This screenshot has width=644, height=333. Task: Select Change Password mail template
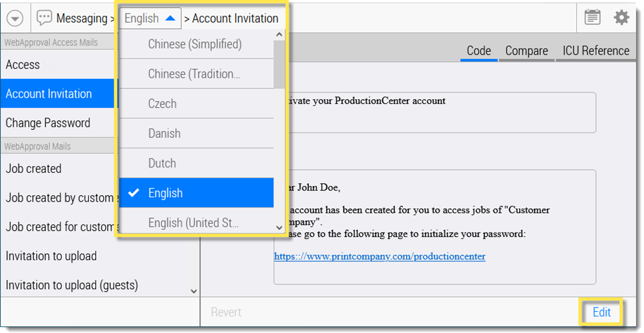click(x=58, y=123)
